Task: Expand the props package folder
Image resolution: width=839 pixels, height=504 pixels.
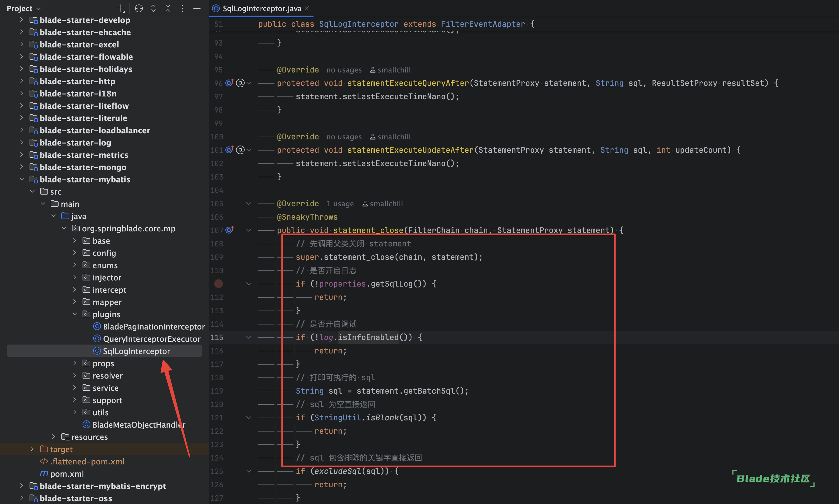Action: pyautogui.click(x=75, y=364)
